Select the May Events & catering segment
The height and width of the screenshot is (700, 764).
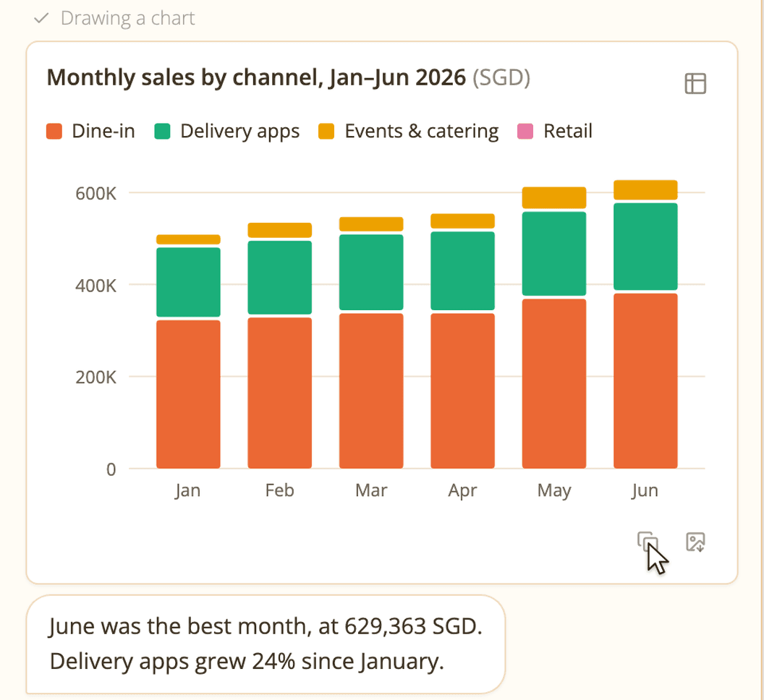tap(554, 197)
